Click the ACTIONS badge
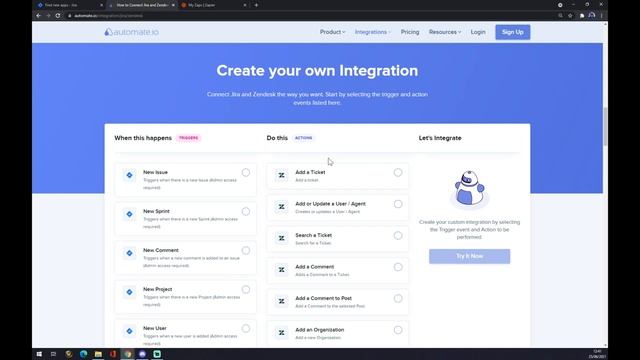 [x=304, y=138]
